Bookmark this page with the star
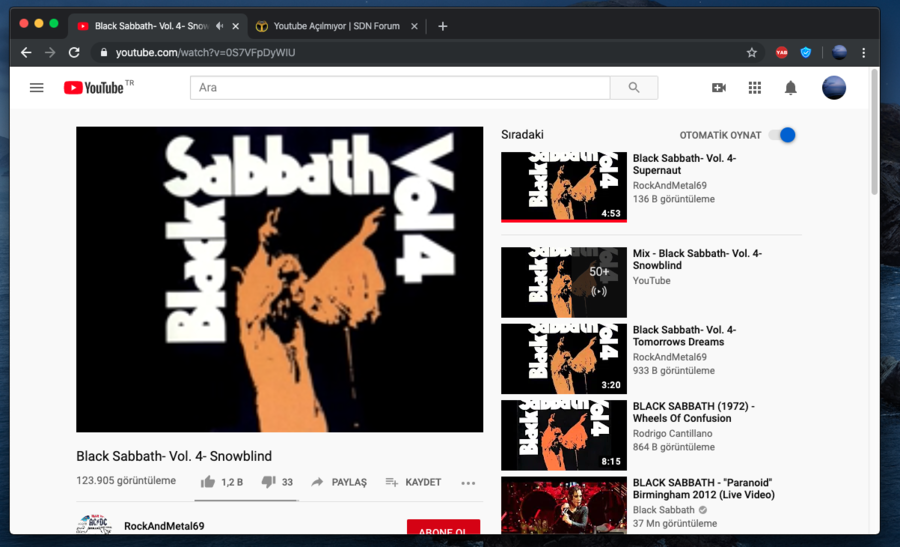 (752, 52)
